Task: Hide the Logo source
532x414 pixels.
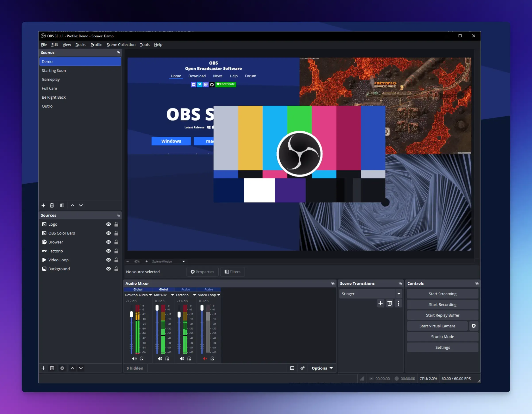Action: 109,224
